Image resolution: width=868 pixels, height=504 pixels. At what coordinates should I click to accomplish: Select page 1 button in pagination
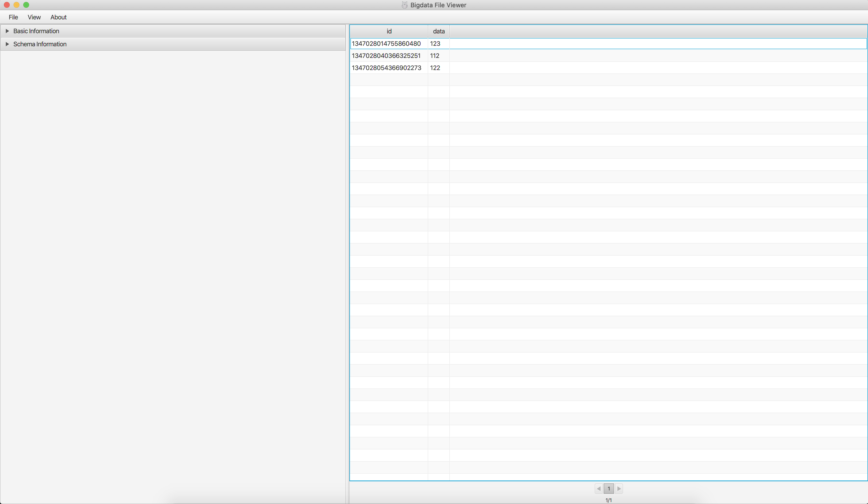609,488
